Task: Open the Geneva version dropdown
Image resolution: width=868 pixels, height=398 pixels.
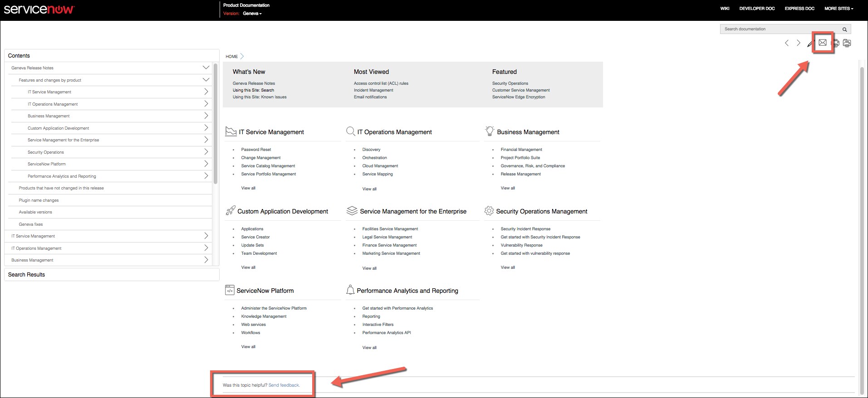Action: [x=252, y=14]
